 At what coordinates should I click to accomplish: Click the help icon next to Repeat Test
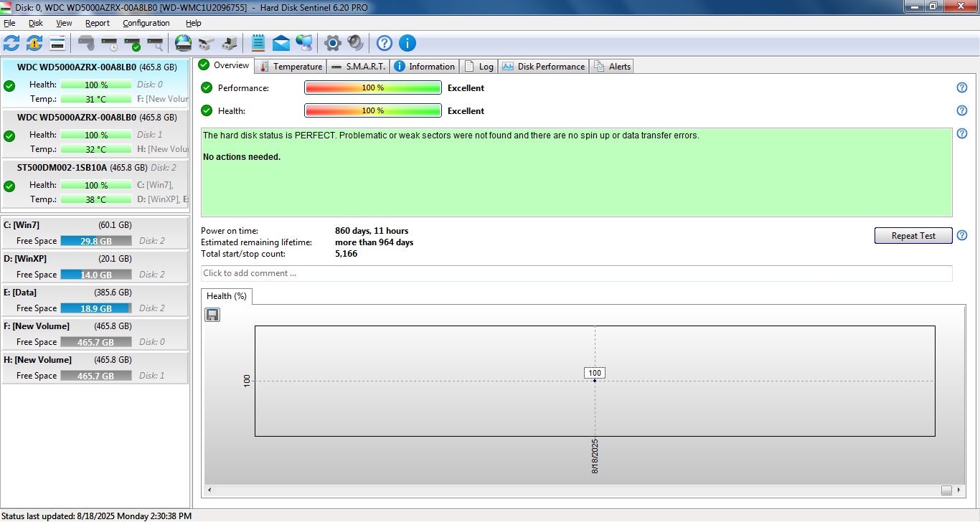[962, 235]
